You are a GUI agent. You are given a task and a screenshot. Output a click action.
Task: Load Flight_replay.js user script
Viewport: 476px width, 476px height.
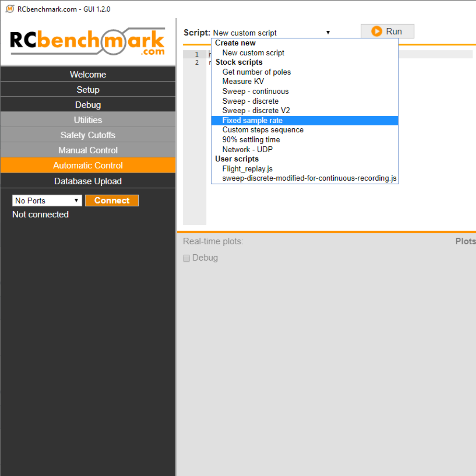(305, 169)
